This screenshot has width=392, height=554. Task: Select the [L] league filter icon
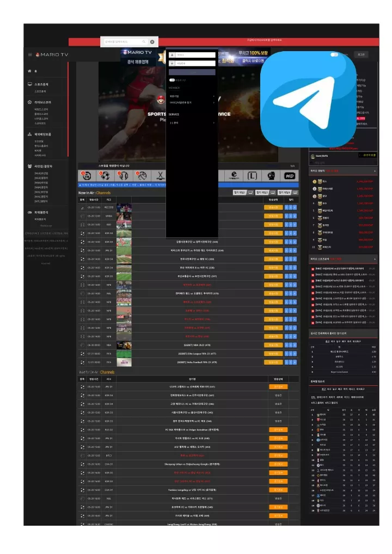pyautogui.click(x=252, y=175)
